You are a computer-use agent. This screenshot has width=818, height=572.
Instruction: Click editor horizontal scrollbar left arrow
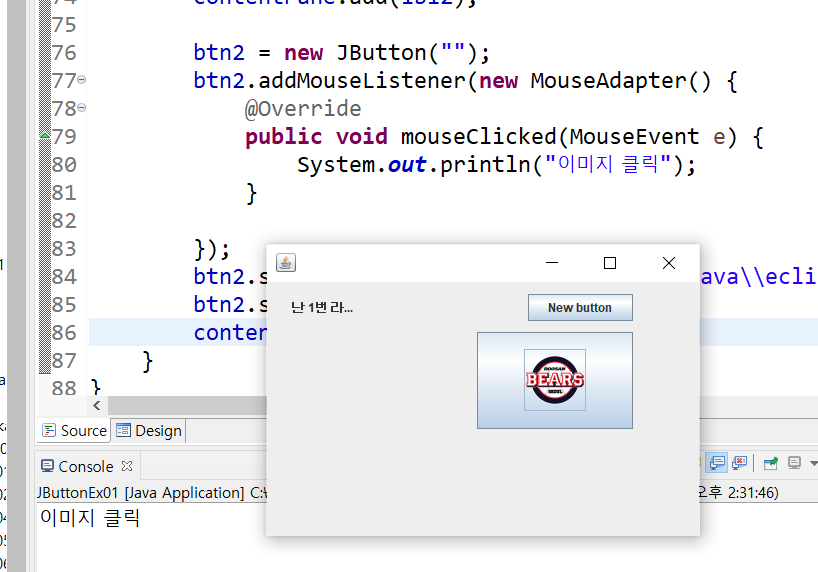click(97, 406)
